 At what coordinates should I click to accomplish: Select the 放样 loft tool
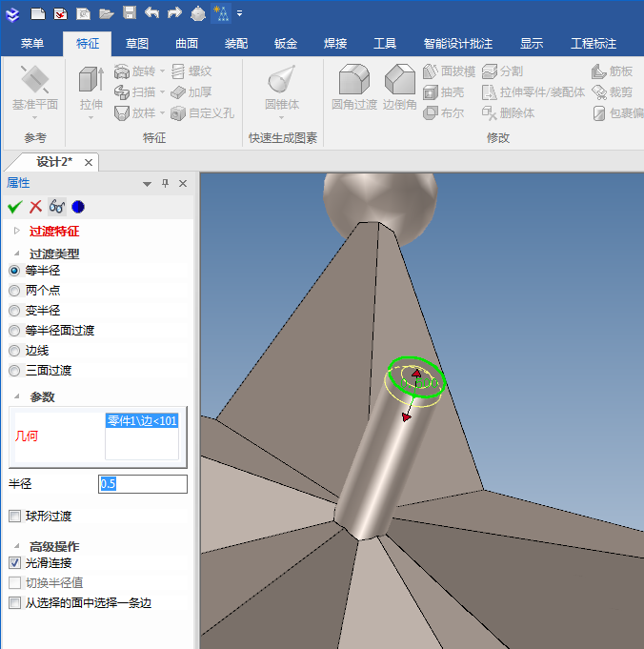click(134, 112)
